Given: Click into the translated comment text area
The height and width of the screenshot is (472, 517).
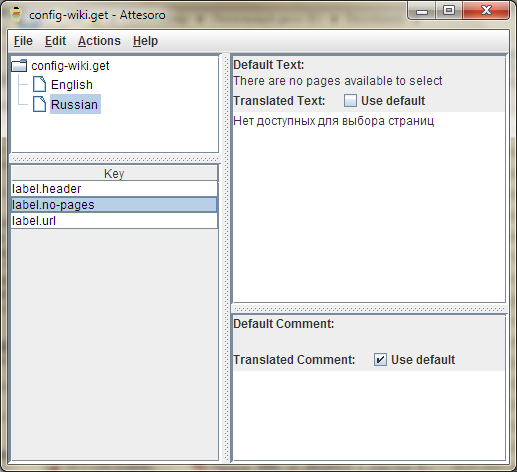Looking at the screenshot, I should click(369, 415).
